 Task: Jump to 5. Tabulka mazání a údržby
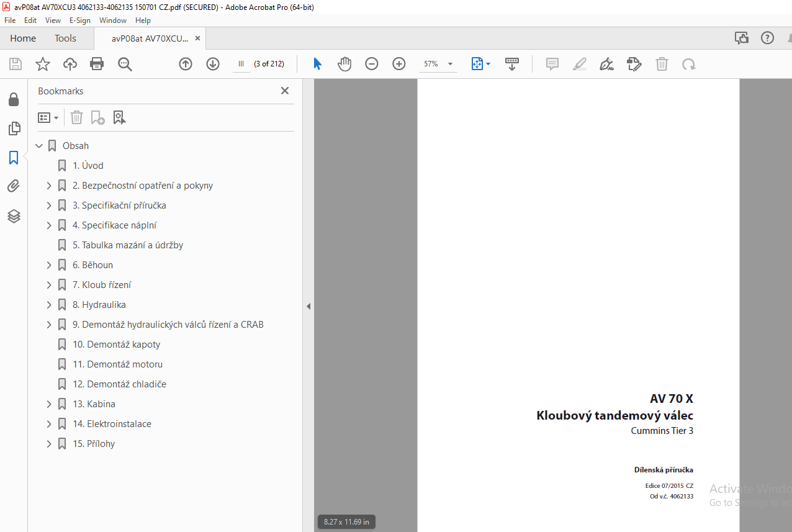point(128,245)
